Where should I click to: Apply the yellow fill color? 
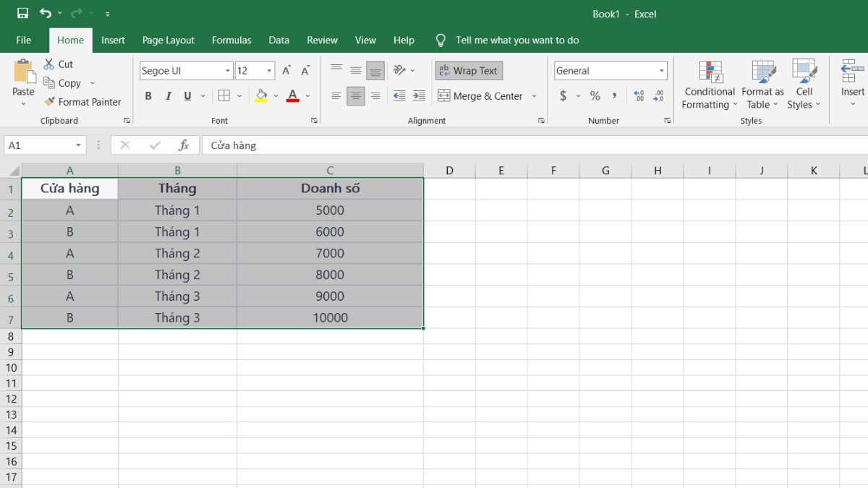click(x=261, y=96)
